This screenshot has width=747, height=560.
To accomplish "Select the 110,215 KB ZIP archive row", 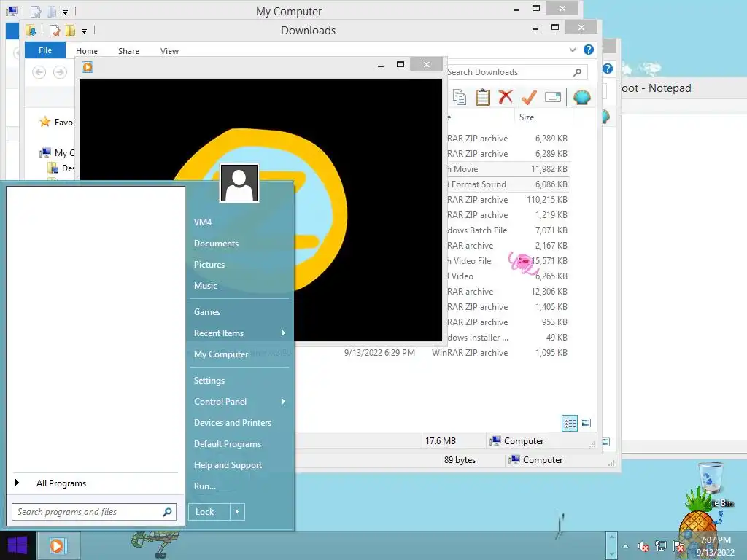I will [x=508, y=200].
